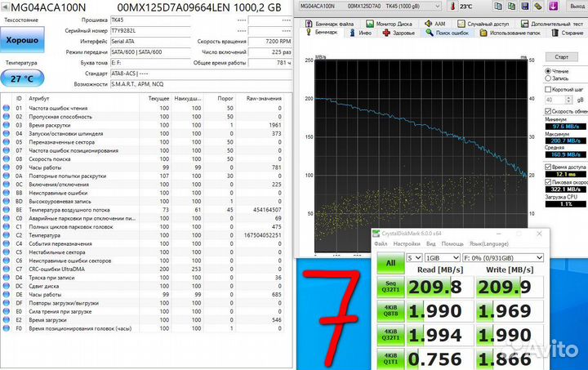Open the F: 0% (0/931GiB) drive dropdown
This screenshot has height=370, width=588.
pos(503,258)
